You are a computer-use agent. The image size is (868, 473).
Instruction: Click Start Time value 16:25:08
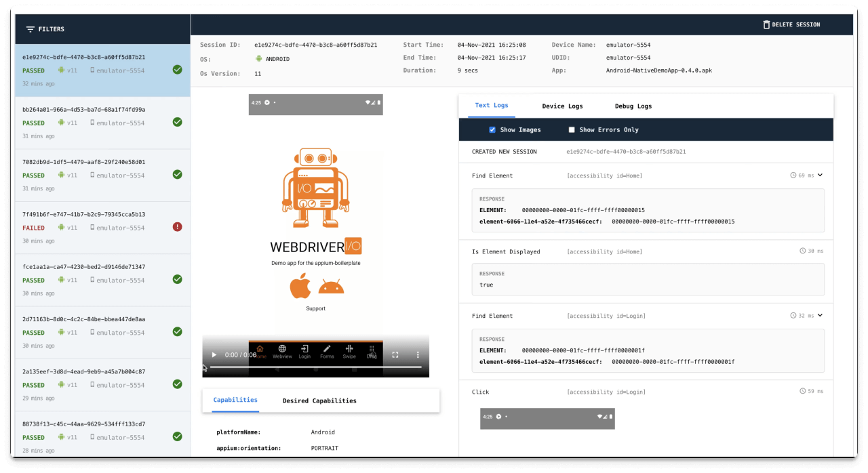[492, 45]
